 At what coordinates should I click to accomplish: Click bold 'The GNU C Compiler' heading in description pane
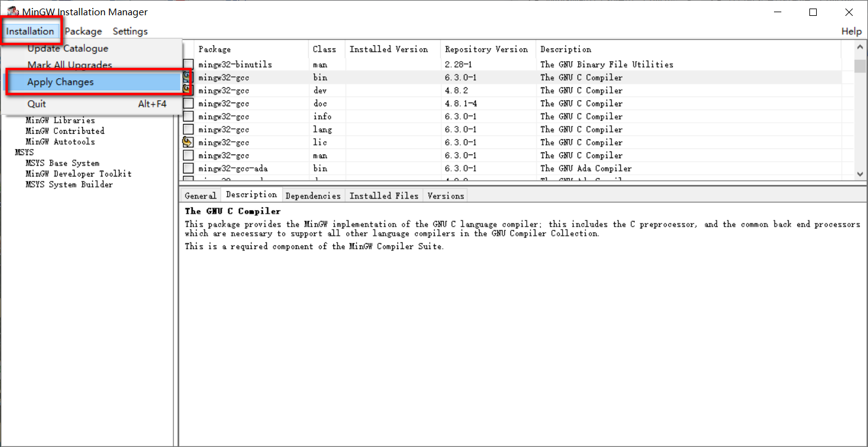pos(233,211)
